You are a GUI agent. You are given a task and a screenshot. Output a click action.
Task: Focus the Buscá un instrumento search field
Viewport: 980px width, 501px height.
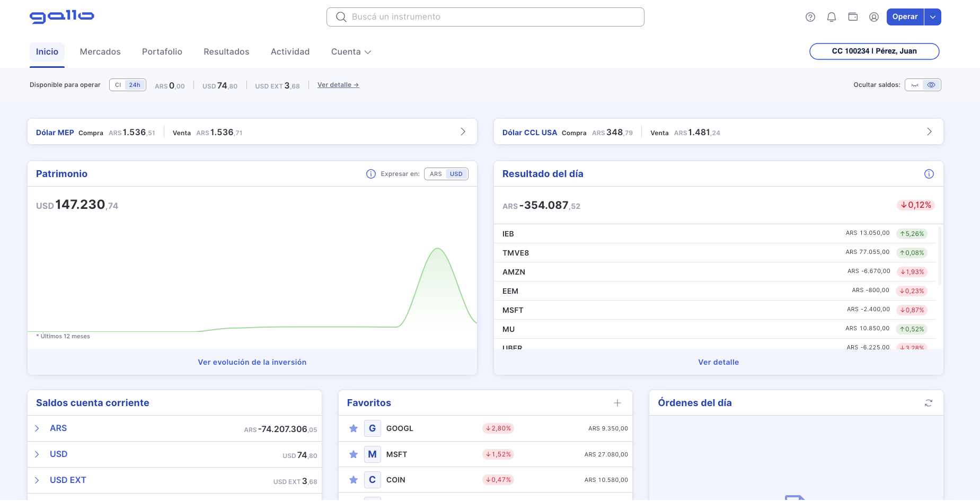(485, 17)
